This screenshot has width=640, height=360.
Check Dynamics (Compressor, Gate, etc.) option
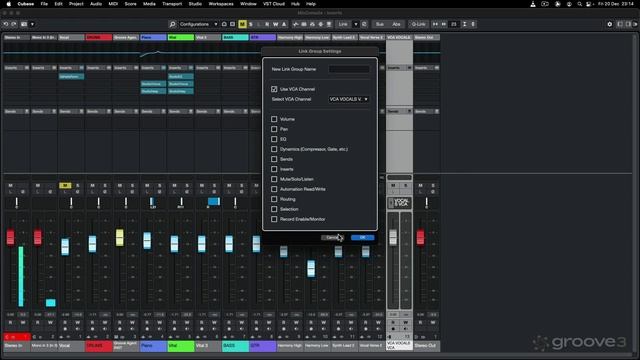274,149
